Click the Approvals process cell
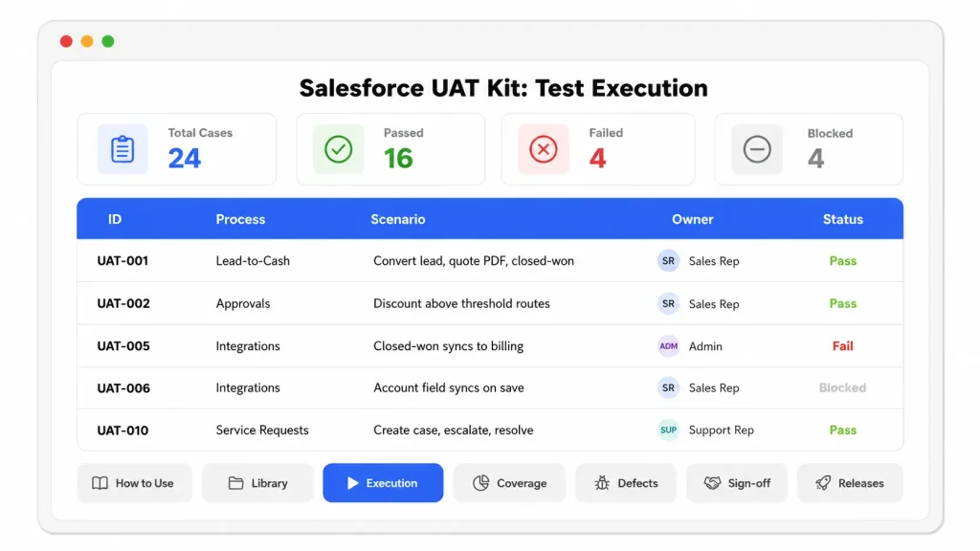Screen dimensions: 980x551 (243, 303)
